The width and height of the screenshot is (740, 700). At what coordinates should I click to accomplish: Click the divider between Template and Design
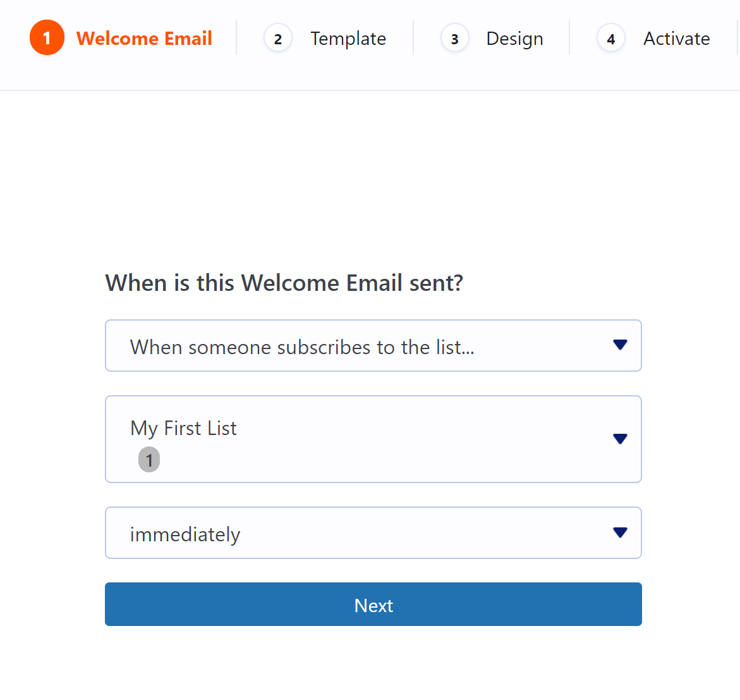tap(413, 38)
